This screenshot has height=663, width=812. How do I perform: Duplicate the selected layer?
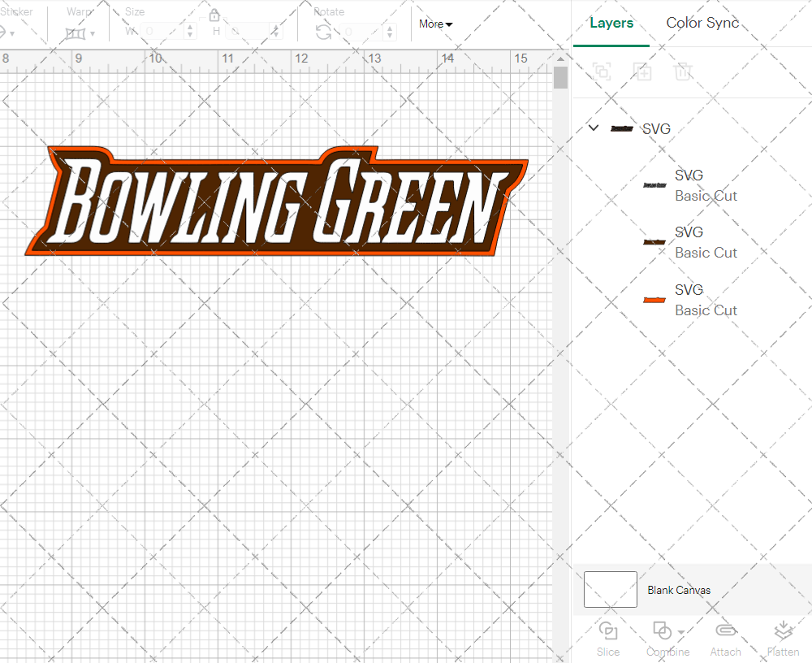(642, 71)
